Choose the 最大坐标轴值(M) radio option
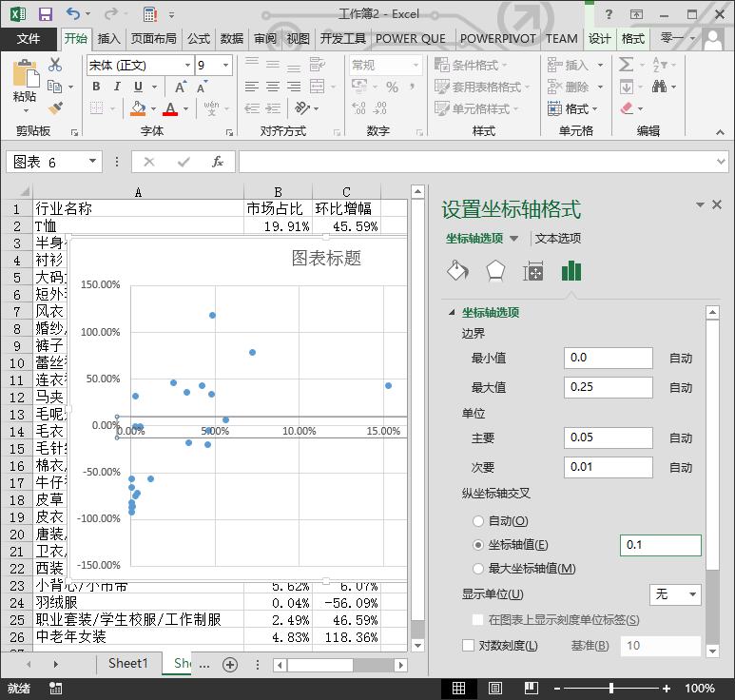The width and height of the screenshot is (735, 700). 478,569
